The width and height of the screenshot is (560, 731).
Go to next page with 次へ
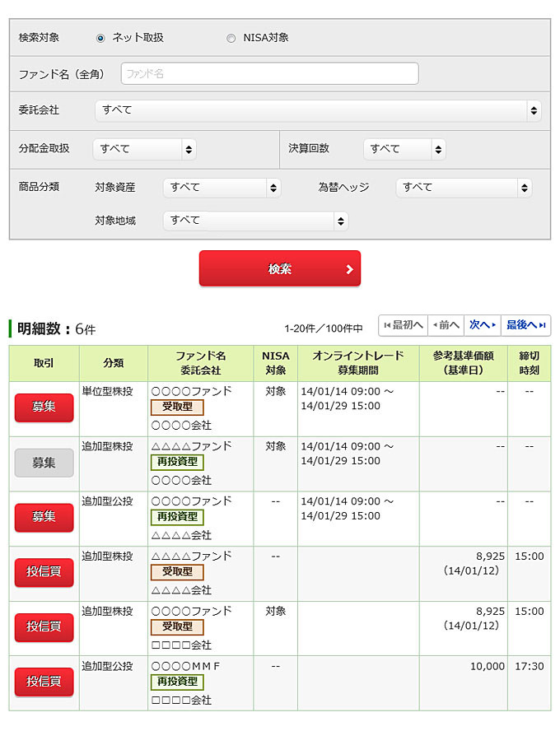[483, 325]
